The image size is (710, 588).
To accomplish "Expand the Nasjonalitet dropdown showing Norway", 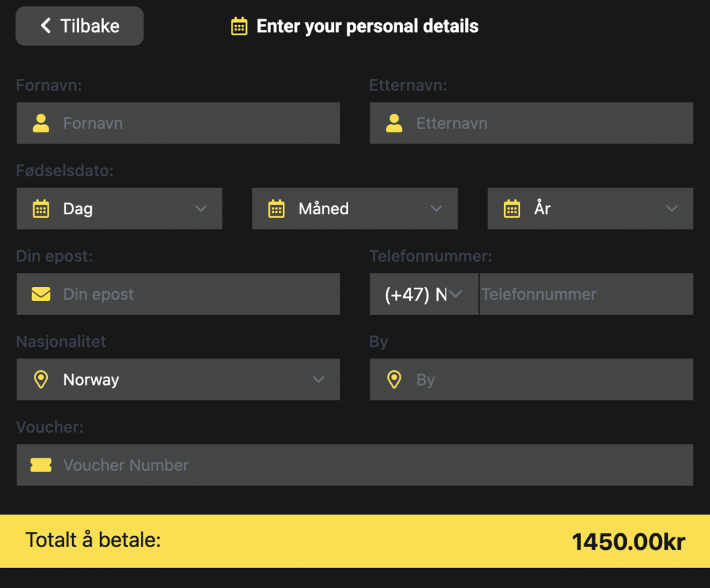I will [x=178, y=379].
